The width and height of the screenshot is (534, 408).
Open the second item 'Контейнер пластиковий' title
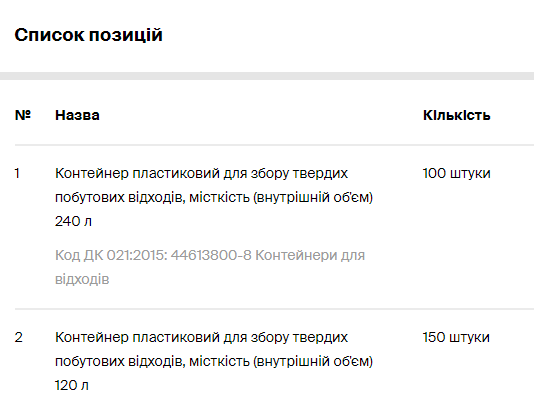tap(214, 361)
